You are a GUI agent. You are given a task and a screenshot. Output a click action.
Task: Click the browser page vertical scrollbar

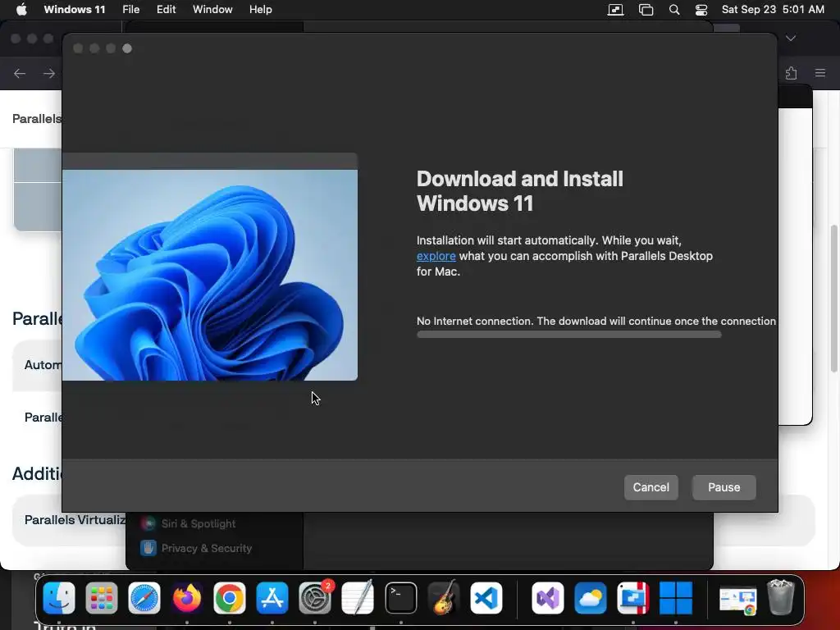click(x=833, y=299)
